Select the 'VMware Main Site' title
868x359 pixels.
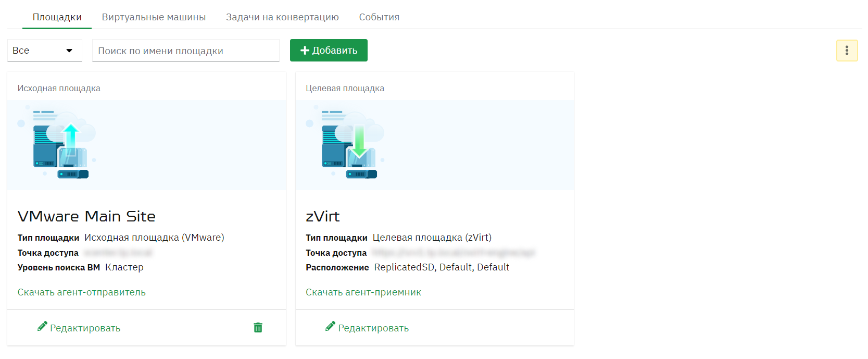[86, 216]
